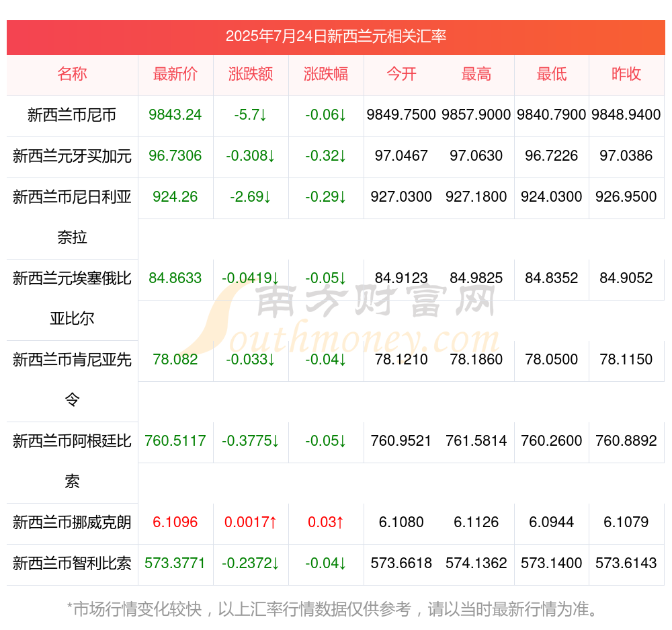Click low value 9840.7900
The height and width of the screenshot is (630, 672).
[x=552, y=115]
